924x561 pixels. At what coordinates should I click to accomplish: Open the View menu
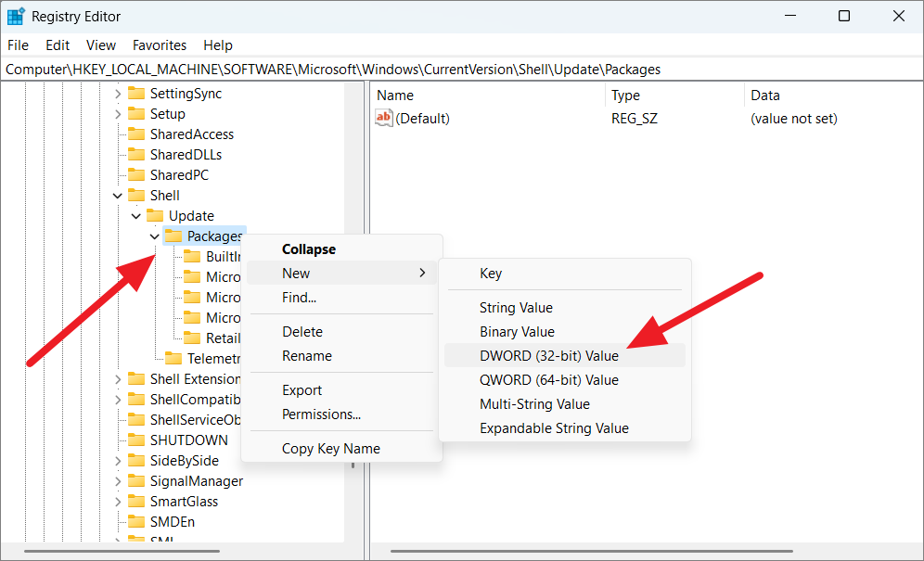coord(101,45)
